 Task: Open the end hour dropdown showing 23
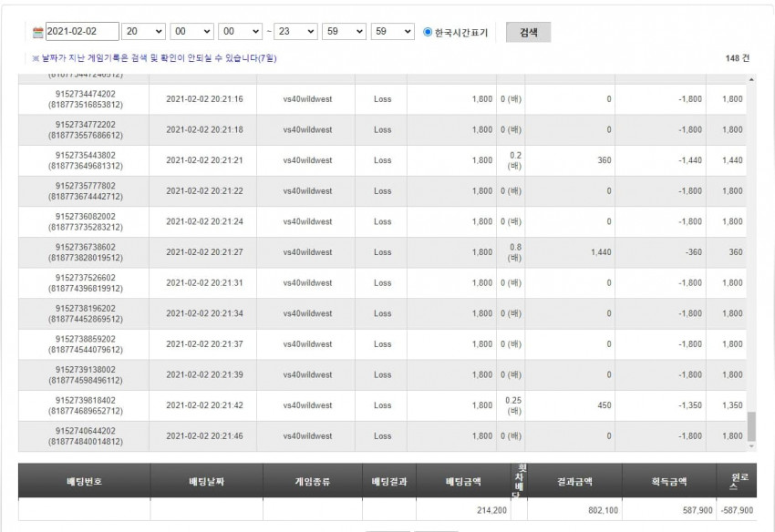[295, 32]
